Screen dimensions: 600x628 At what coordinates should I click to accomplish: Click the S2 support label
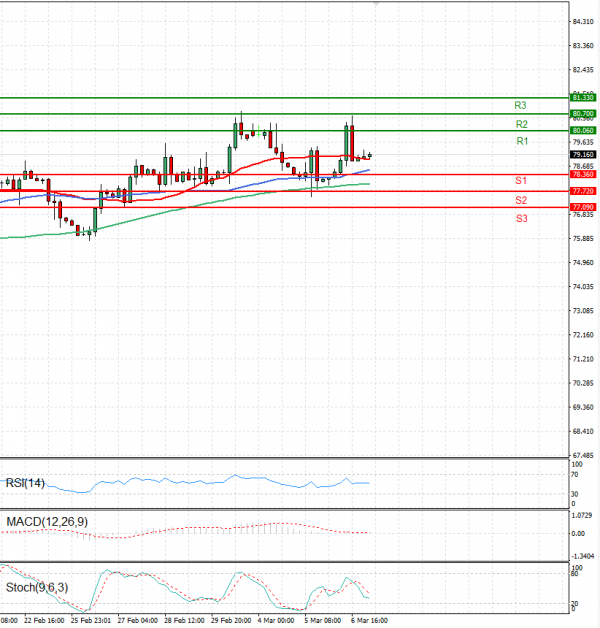pyautogui.click(x=521, y=200)
